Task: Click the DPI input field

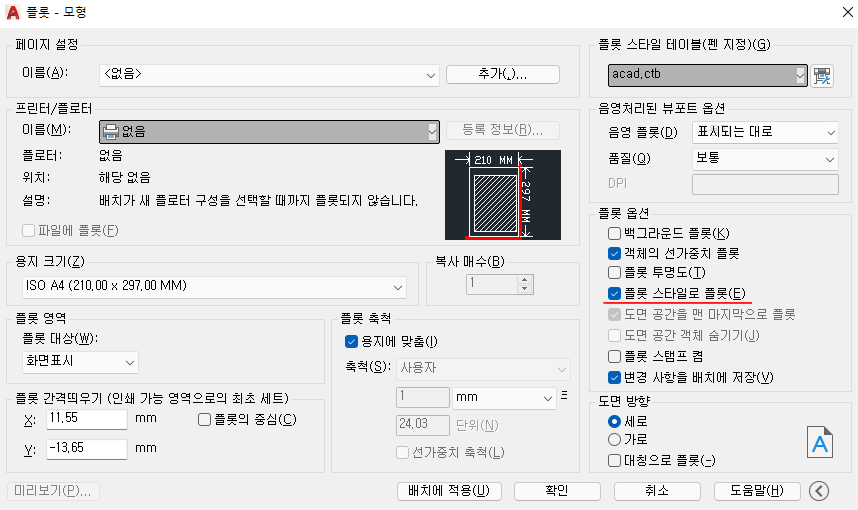Action: [x=765, y=184]
